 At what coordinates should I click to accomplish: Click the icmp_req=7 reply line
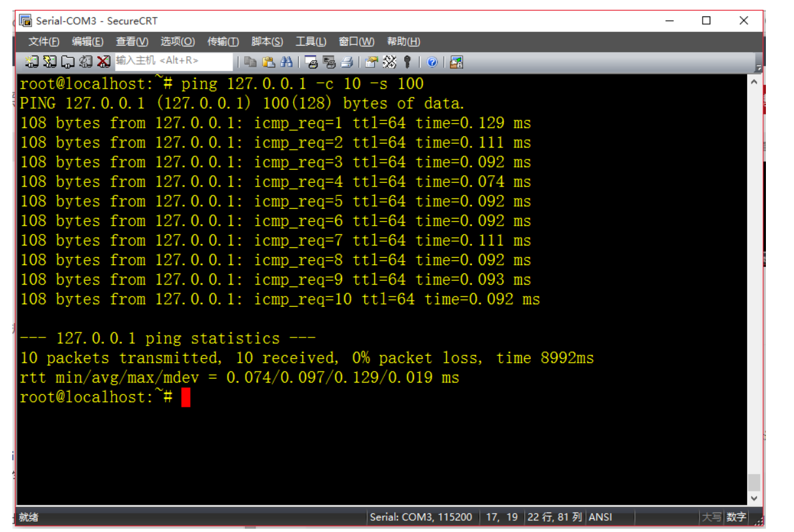click(x=275, y=240)
